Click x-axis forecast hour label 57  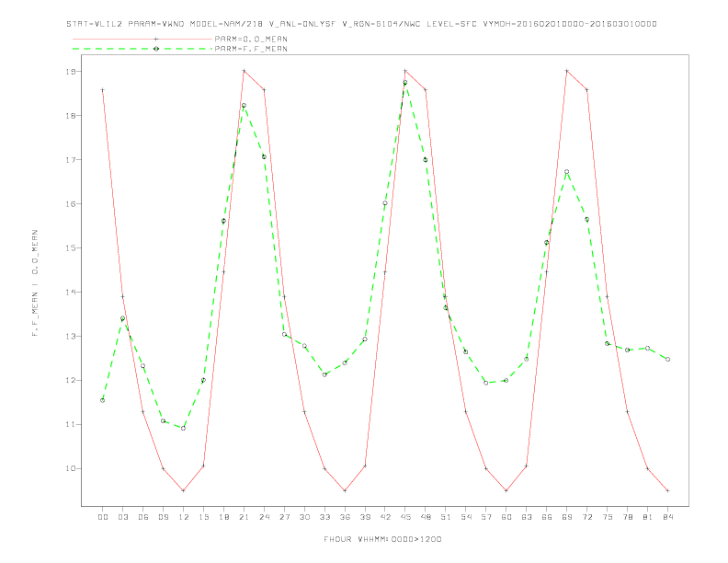pyautogui.click(x=486, y=517)
